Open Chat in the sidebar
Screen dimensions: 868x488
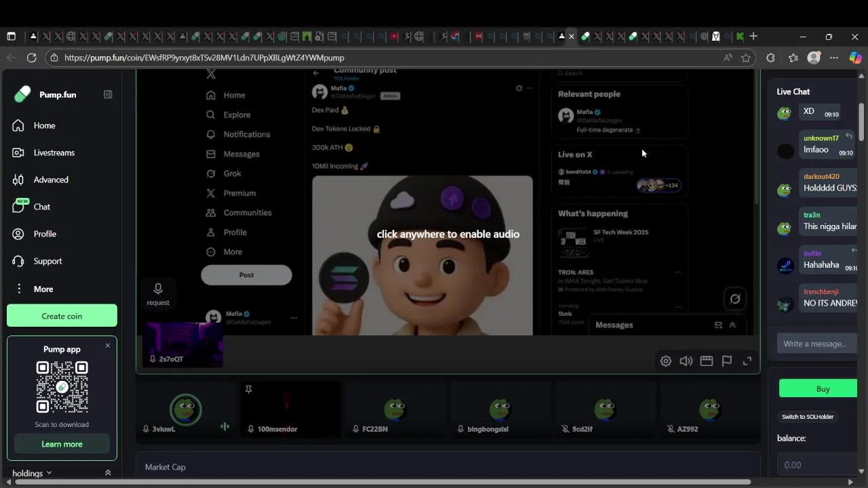pos(42,207)
